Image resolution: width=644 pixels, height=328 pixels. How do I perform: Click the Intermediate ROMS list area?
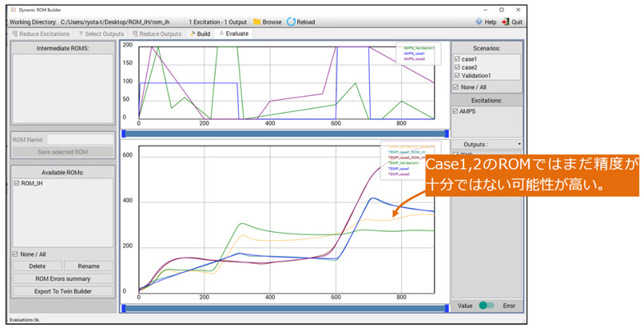[63, 88]
